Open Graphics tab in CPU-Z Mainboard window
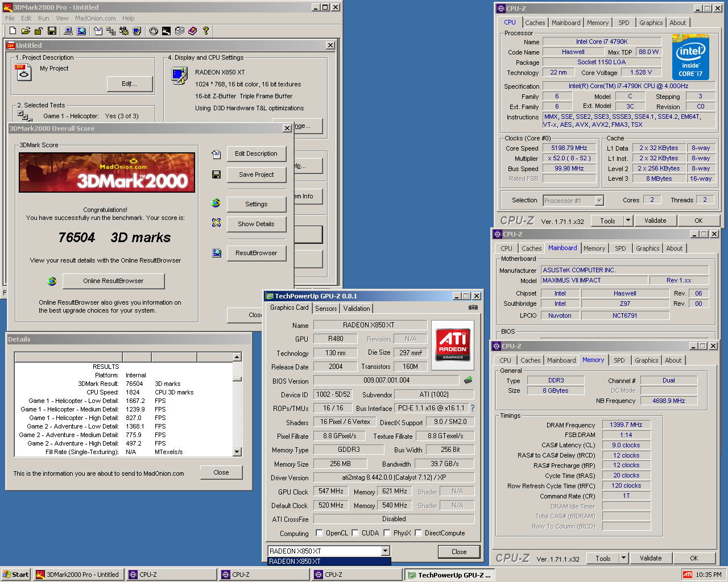The width and height of the screenshot is (728, 582). pyautogui.click(x=647, y=248)
